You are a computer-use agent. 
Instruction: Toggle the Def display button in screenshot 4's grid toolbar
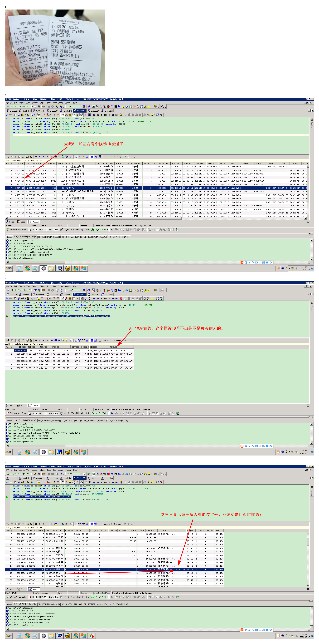[76, 524]
